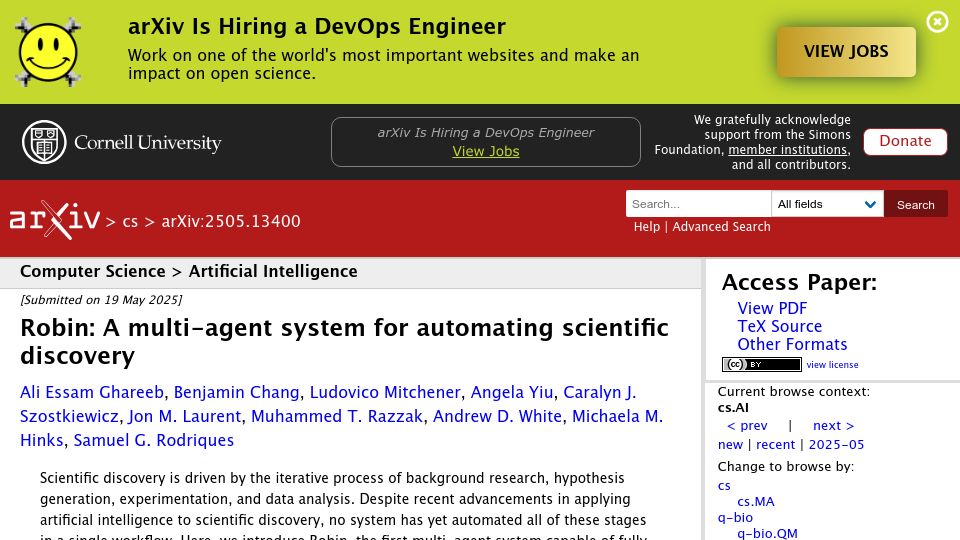
Task: Expand the All fields dropdown
Action: pyautogui.click(x=827, y=204)
